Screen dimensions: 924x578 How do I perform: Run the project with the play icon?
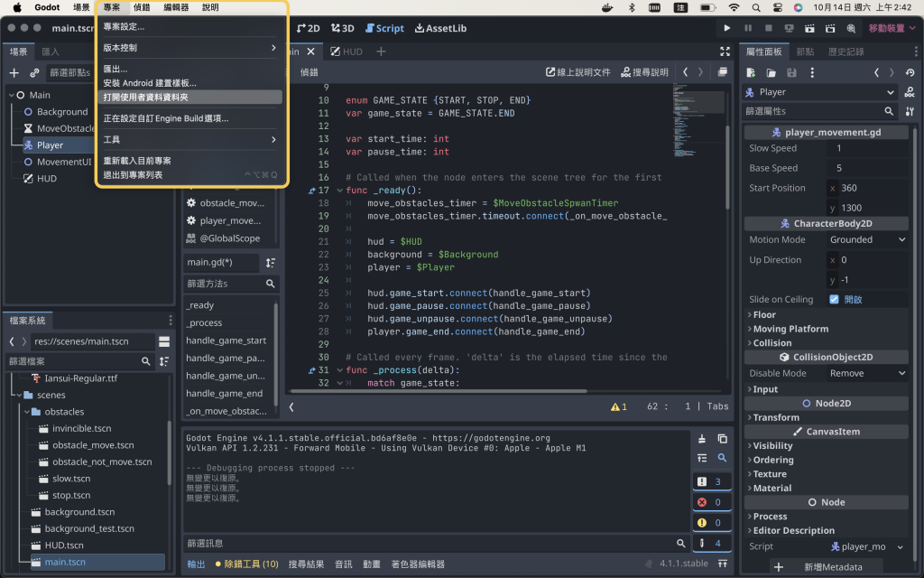pyautogui.click(x=726, y=28)
